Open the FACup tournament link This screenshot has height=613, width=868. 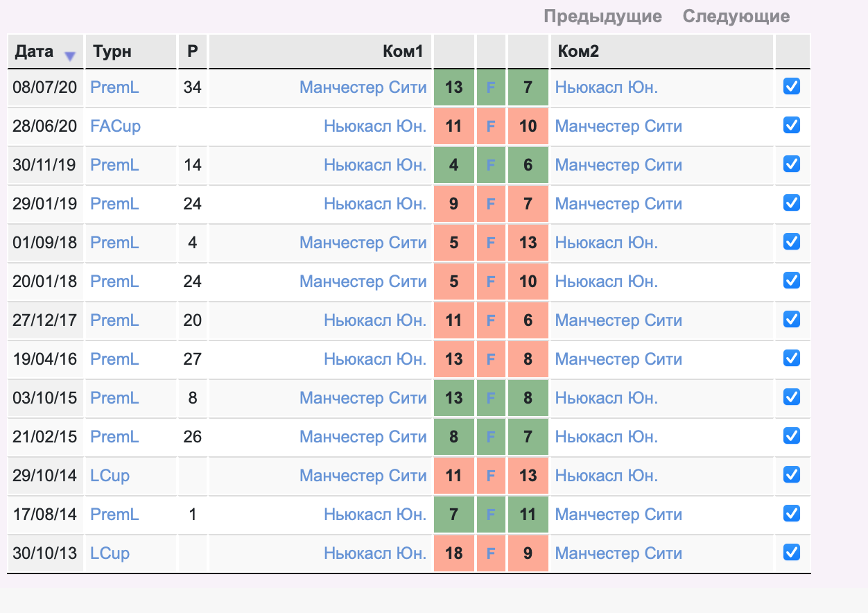pos(116,126)
